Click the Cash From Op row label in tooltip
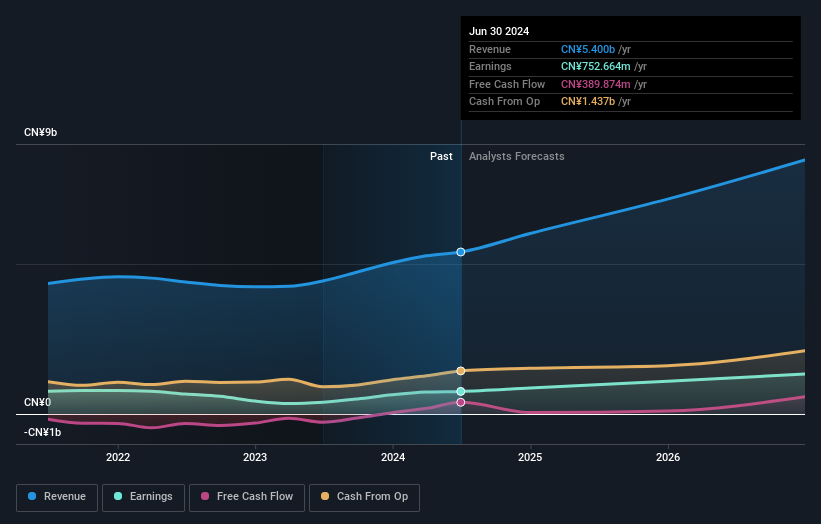This screenshot has height=524, width=821. [x=504, y=102]
